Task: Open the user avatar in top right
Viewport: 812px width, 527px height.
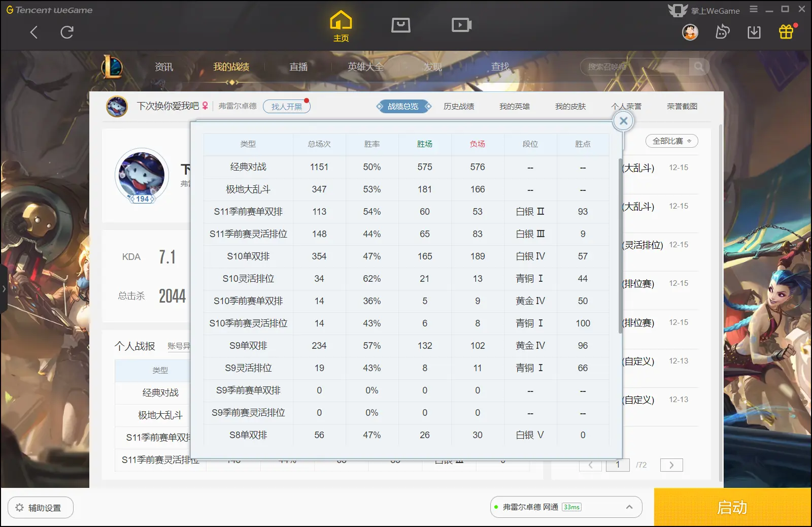Action: [690, 32]
